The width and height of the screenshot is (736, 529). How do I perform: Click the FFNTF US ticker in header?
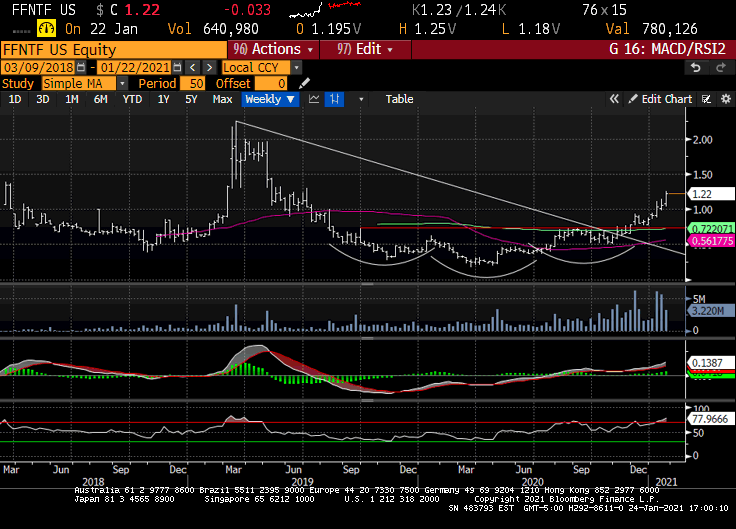tap(44, 10)
